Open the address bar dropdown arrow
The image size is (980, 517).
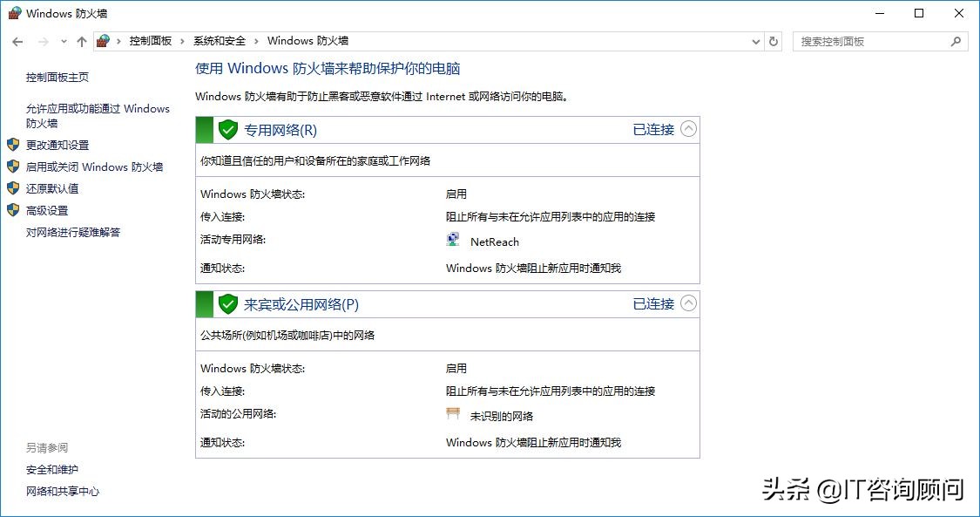756,40
